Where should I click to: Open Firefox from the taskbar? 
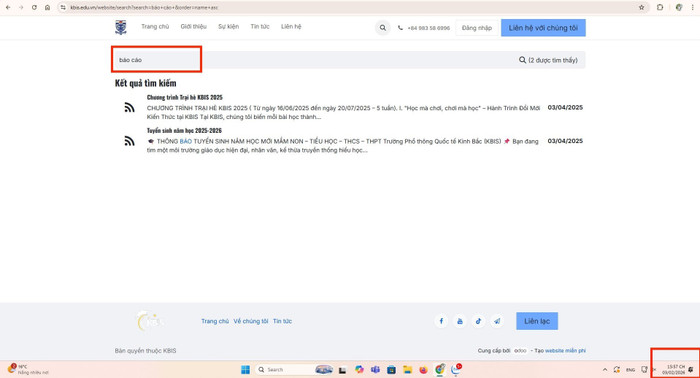point(423,370)
